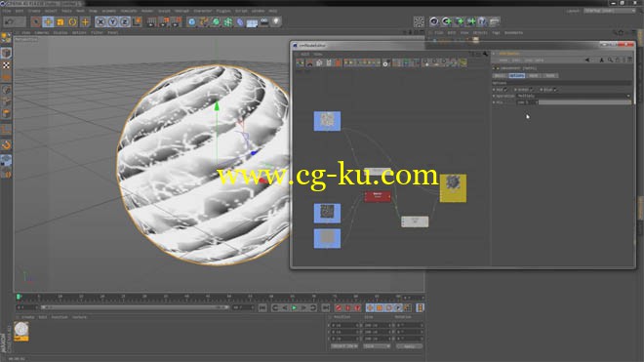
Task: Click the search icon in attribute panel
Action: tap(610, 60)
